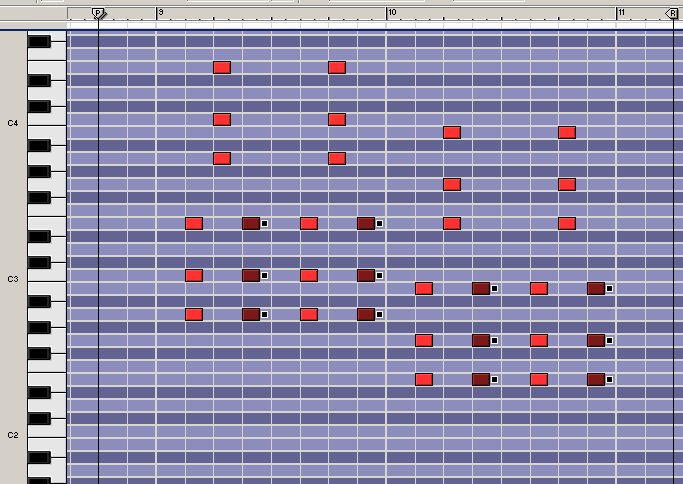The height and width of the screenshot is (484, 683).
Task: Select the first bright red note on the C3 row
Action: (194, 275)
